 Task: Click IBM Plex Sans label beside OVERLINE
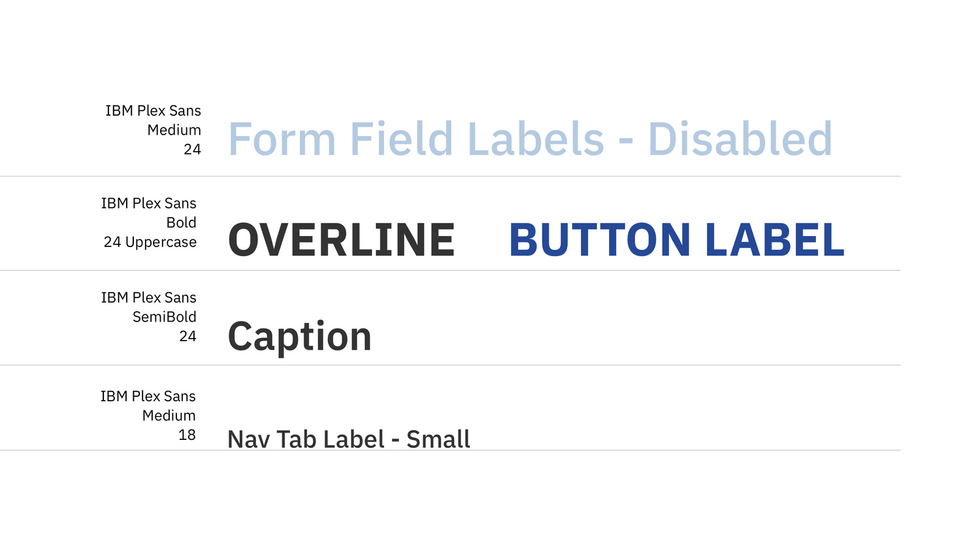tap(148, 203)
